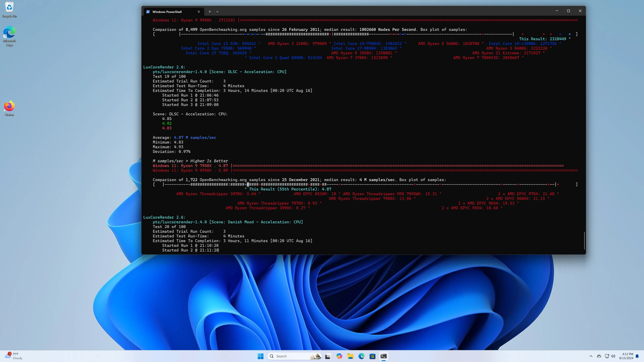Open a new PowerShell tab with plus button

[x=210, y=12]
